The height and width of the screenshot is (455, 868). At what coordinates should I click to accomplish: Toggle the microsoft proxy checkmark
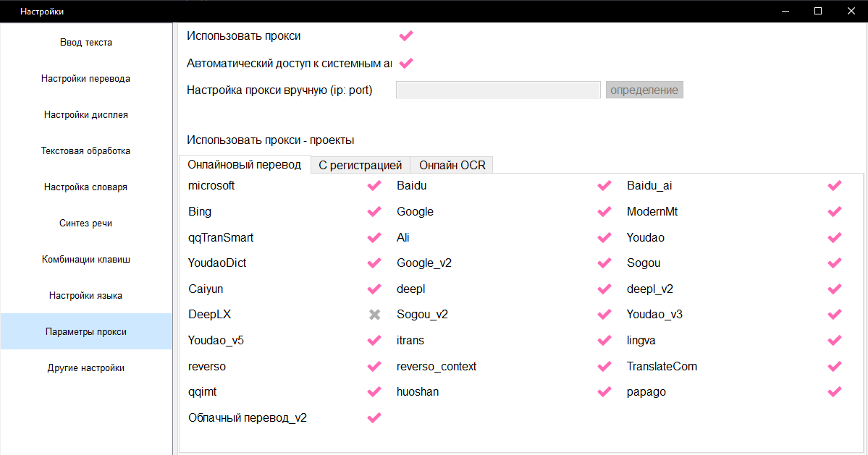374,186
